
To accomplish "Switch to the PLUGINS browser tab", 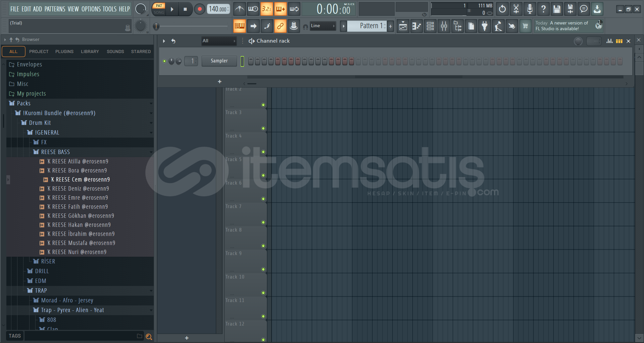I will [x=64, y=52].
